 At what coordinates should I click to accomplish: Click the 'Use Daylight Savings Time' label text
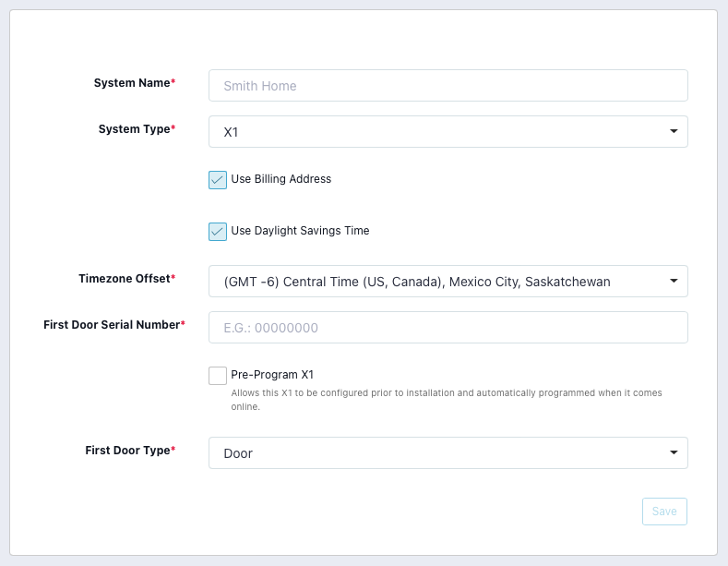[300, 231]
